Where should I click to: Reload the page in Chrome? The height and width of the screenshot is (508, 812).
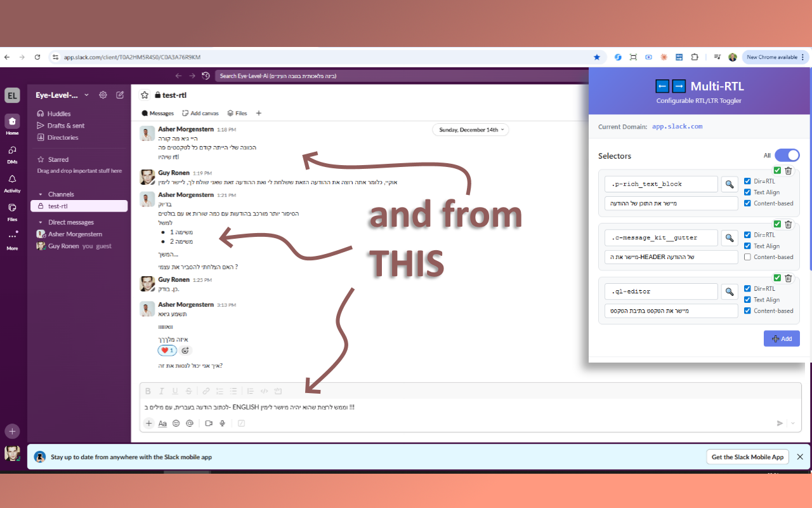click(x=37, y=57)
